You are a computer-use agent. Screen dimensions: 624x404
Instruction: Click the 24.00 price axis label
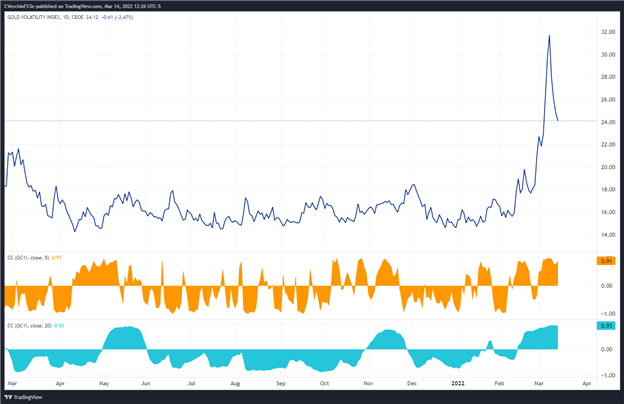[x=608, y=122]
